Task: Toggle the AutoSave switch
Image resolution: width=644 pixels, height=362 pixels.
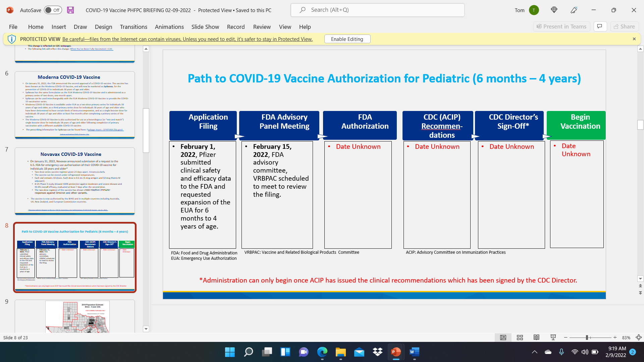Action: pyautogui.click(x=53, y=10)
